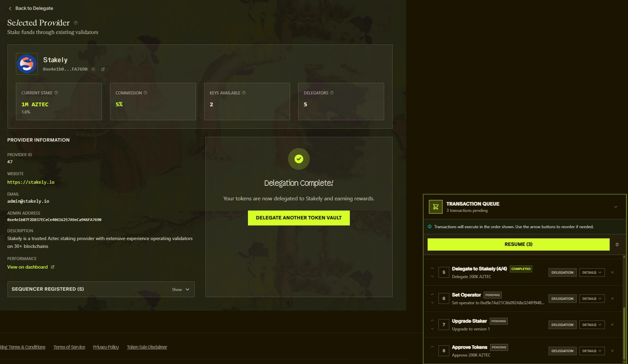Click Delegate Another Token Vault

coord(299,218)
